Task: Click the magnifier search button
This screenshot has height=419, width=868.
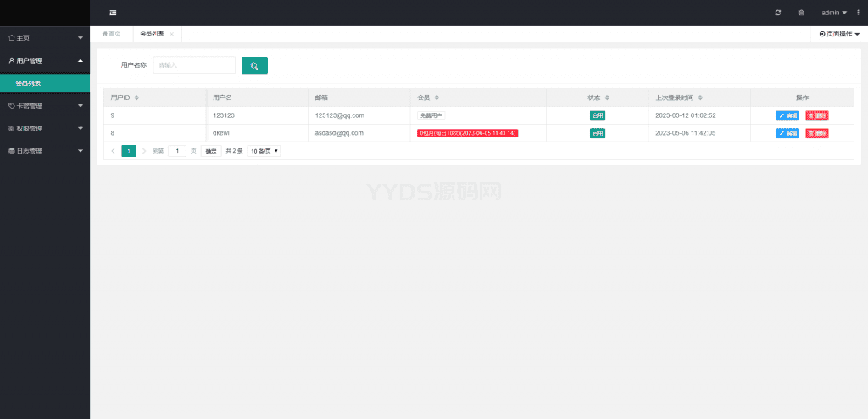Action: click(x=254, y=65)
